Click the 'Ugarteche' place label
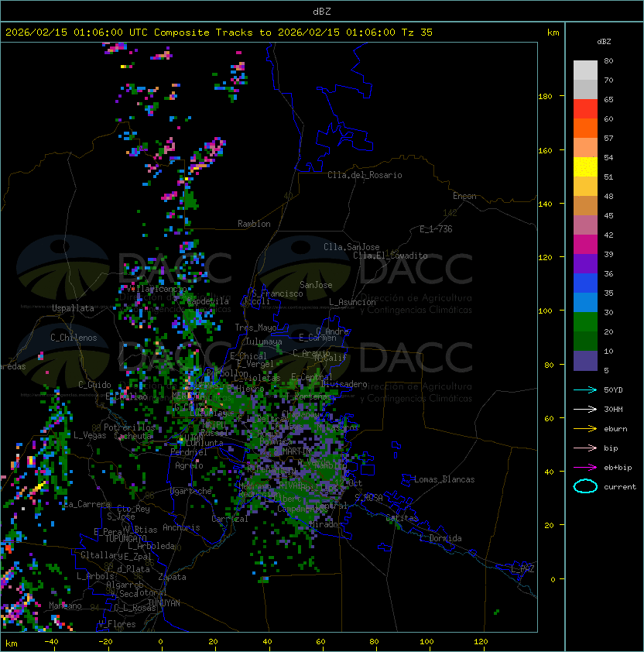This screenshot has height=652, width=644. [191, 491]
